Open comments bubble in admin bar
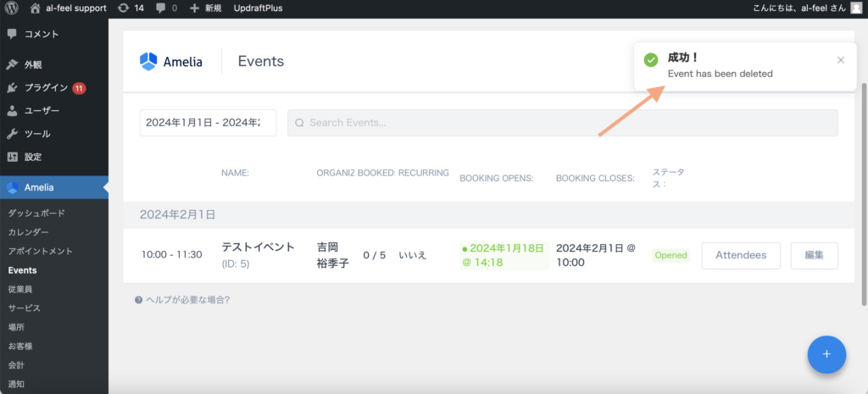 [x=168, y=8]
